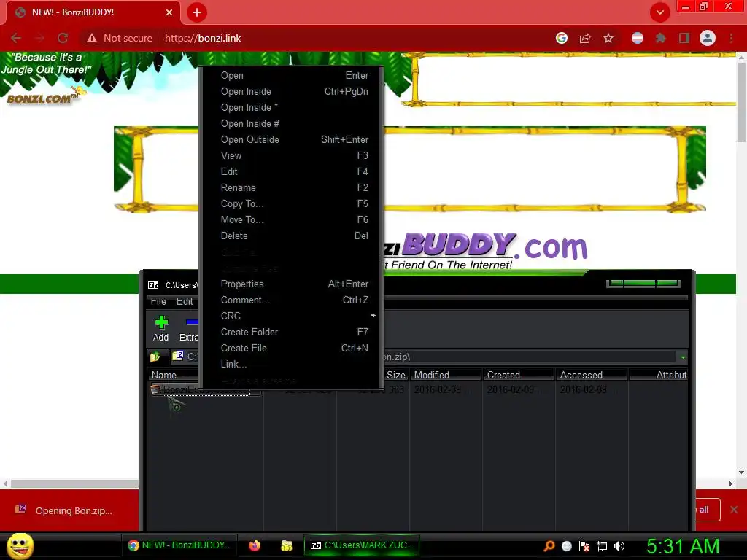Screen dimensions: 747x560
Task: Switch to Chrome BonziBUDDY taskbar button
Action: pyautogui.click(x=179, y=545)
